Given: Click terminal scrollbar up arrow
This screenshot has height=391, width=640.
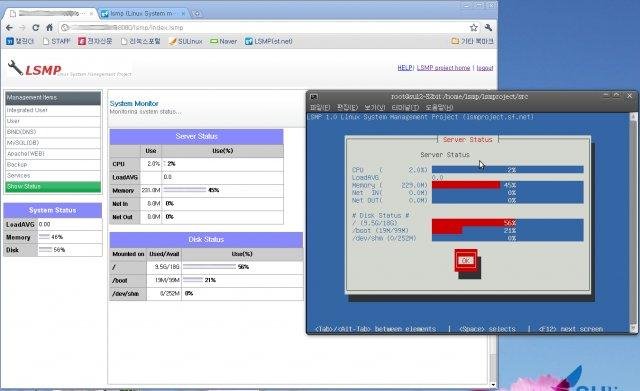Looking at the screenshot, I should coord(633,116).
